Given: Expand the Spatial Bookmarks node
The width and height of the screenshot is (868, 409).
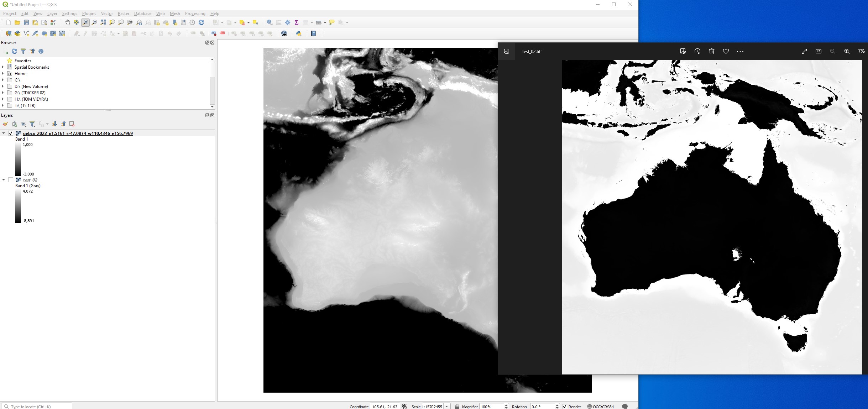Looking at the screenshot, I should (x=3, y=67).
